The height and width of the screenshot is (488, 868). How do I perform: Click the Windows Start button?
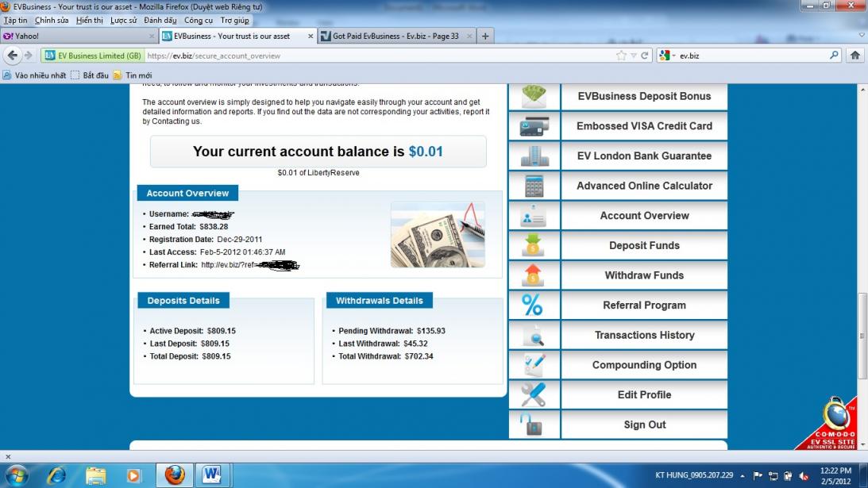pos(16,475)
